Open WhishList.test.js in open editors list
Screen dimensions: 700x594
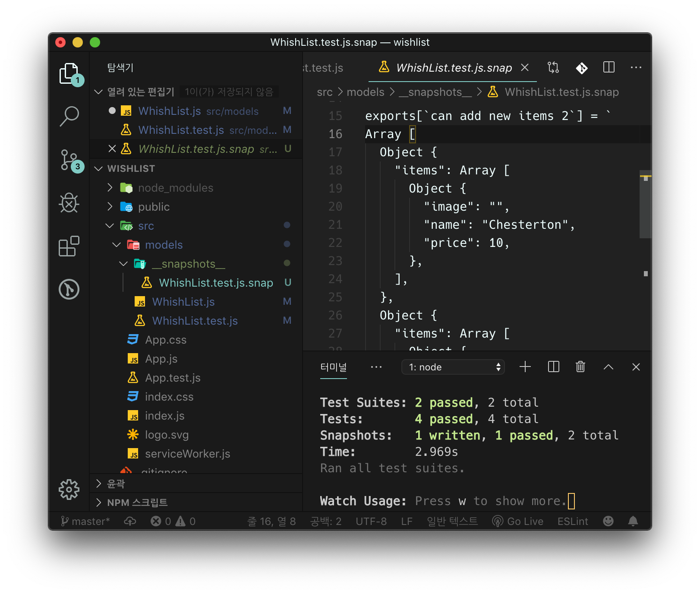pyautogui.click(x=196, y=130)
